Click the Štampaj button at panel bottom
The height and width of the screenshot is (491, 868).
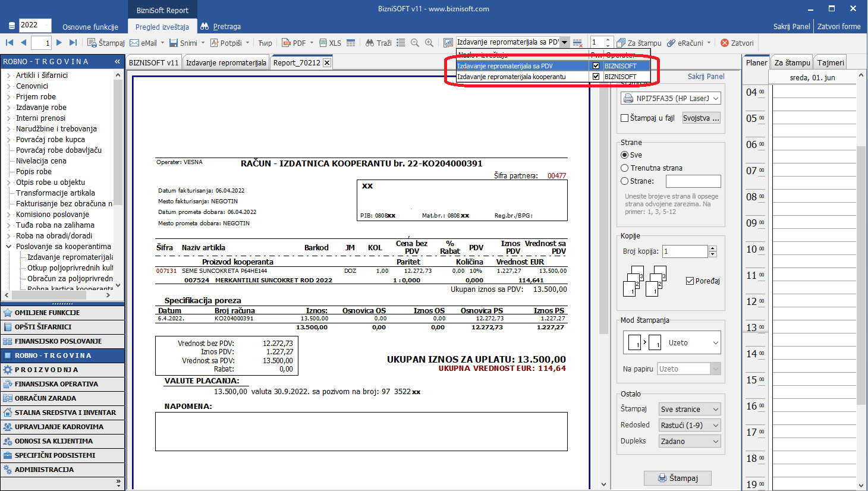click(677, 478)
